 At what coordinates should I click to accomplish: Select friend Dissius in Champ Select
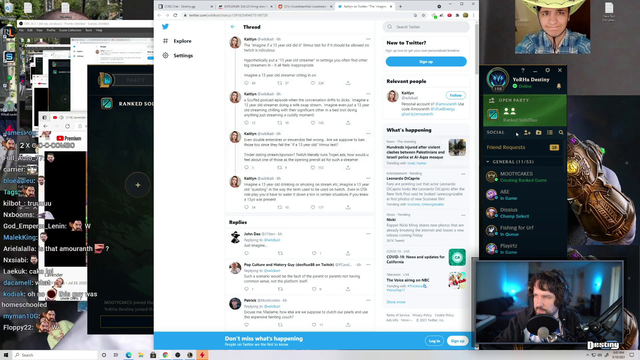coord(524,213)
